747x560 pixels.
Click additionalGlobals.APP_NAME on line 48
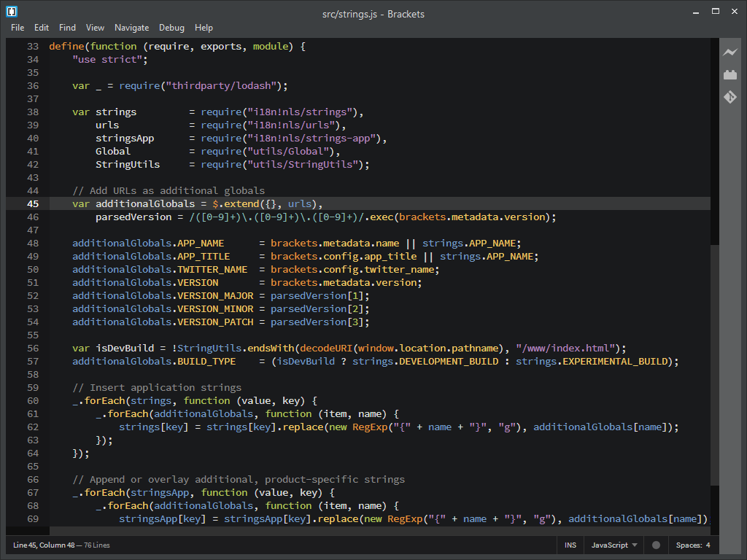coord(148,244)
